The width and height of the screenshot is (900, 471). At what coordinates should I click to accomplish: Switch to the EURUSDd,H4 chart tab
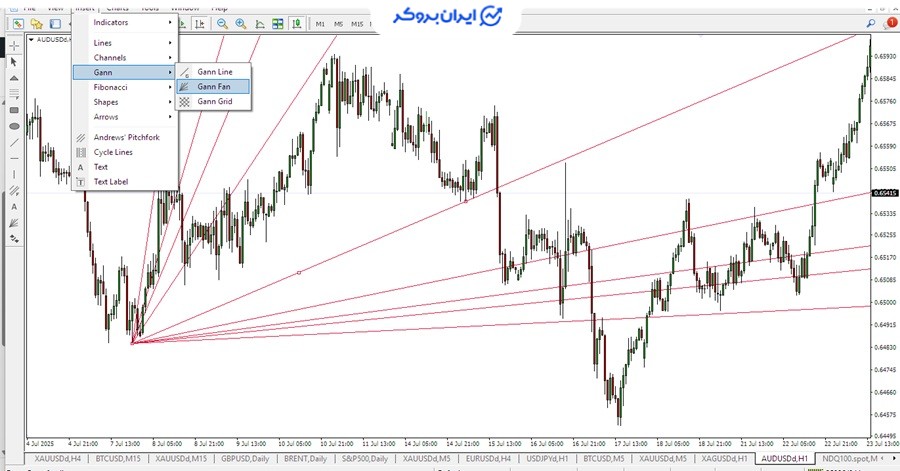pyautogui.click(x=488, y=459)
